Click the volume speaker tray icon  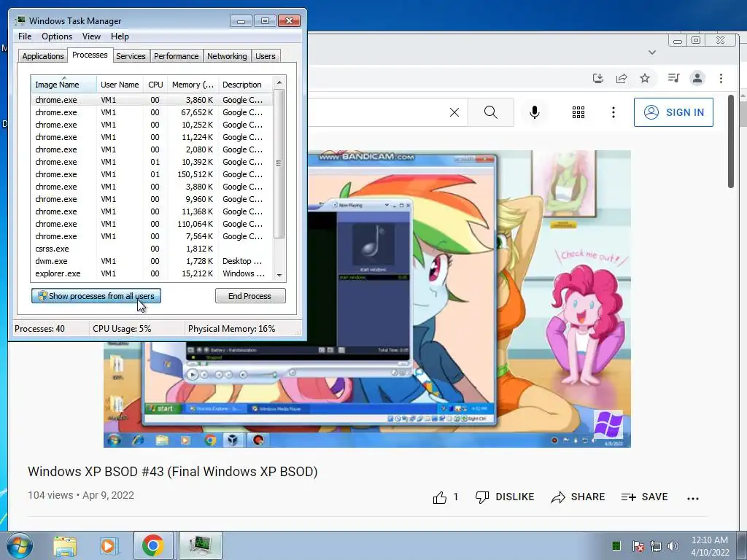click(673, 545)
